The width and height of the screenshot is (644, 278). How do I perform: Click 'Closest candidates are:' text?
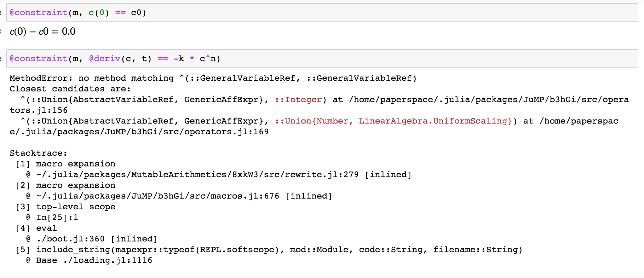pyautogui.click(x=70, y=89)
